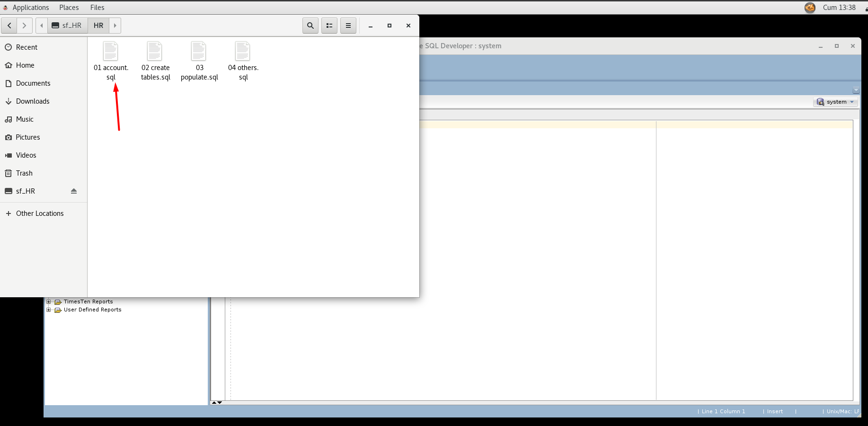
Task: Open Trash in the sidebar
Action: coord(24,173)
